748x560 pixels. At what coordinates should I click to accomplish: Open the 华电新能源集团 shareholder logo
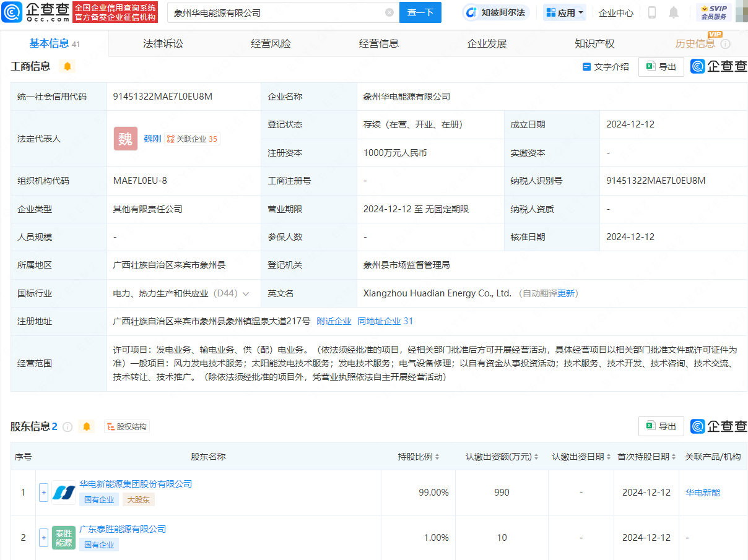tap(64, 493)
